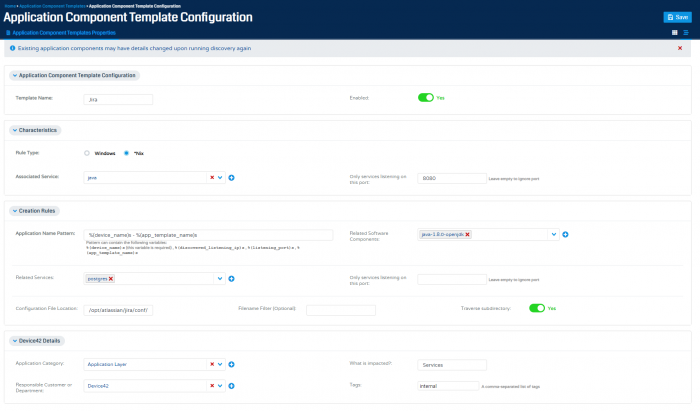Screen dimensions: 700x411
Task: Click the info icon in the banner
Action: click(x=12, y=48)
